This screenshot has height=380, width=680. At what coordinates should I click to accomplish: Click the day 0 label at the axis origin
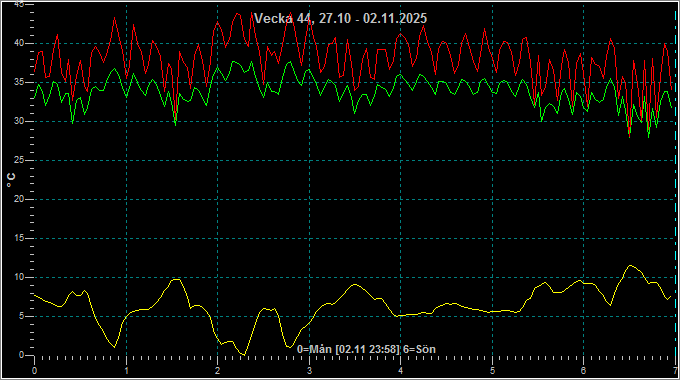click(35, 371)
